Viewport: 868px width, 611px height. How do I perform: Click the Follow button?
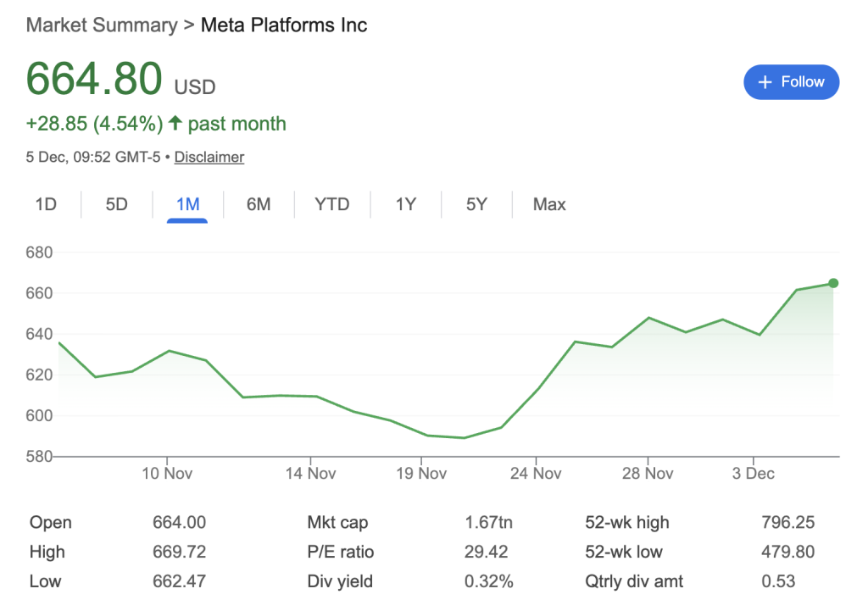click(x=791, y=82)
